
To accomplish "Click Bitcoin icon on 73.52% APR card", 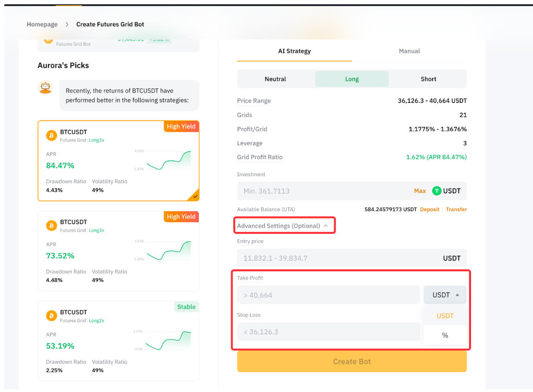I will 51,226.
